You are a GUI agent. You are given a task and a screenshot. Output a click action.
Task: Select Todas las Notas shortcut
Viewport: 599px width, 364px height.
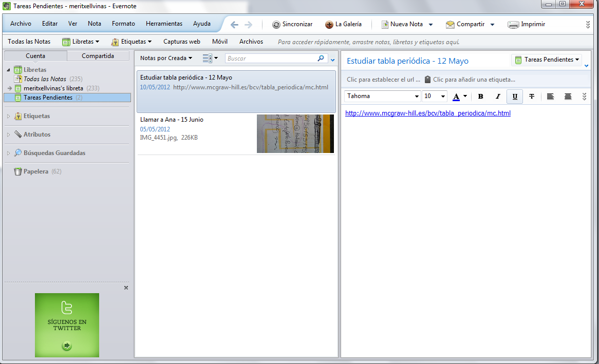click(x=29, y=42)
